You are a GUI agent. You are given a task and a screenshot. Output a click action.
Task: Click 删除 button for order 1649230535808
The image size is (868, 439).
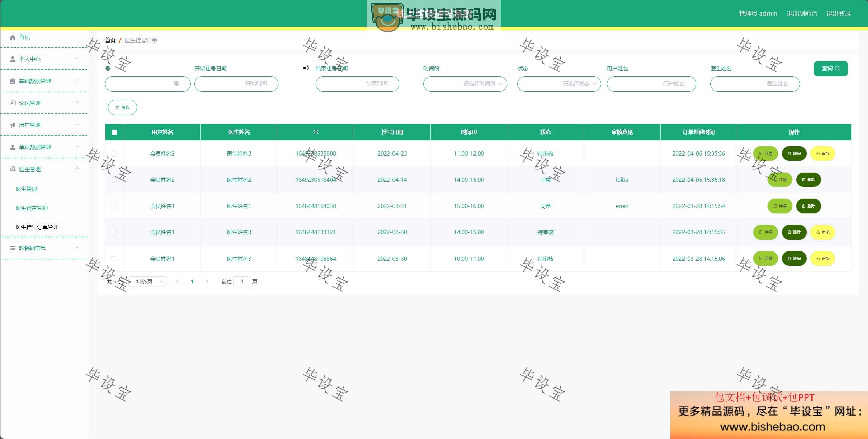(794, 153)
